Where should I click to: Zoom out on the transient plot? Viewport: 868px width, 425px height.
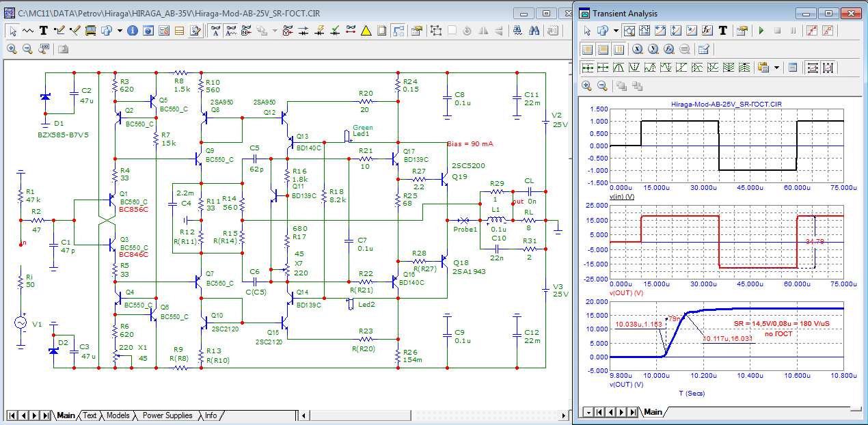coord(602,85)
